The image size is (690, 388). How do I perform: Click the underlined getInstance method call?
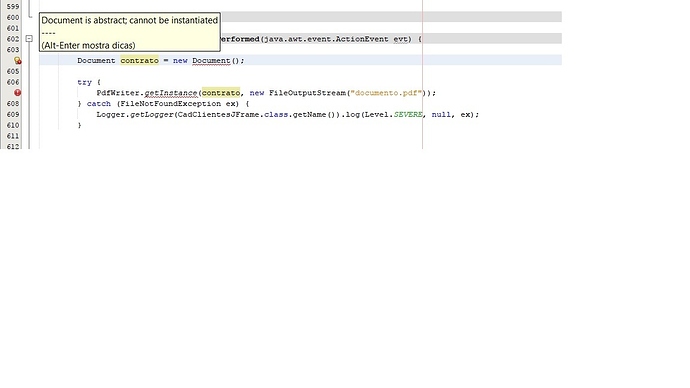171,93
